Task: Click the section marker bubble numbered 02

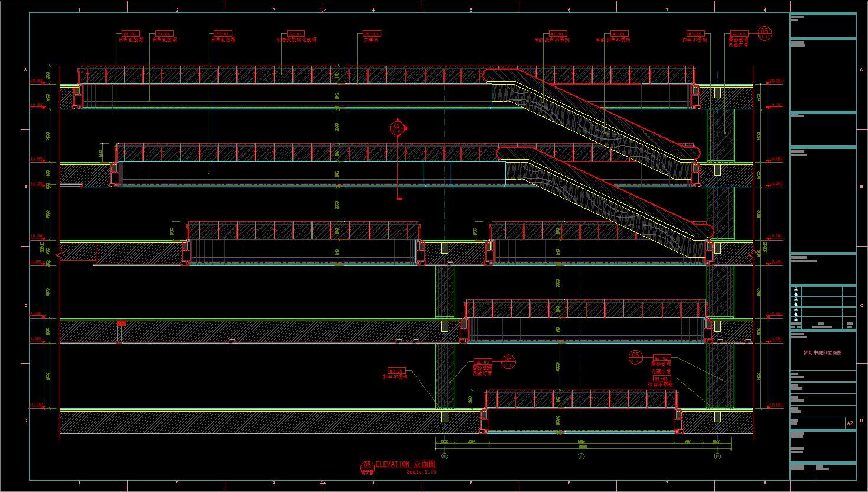Action: pos(397,127)
